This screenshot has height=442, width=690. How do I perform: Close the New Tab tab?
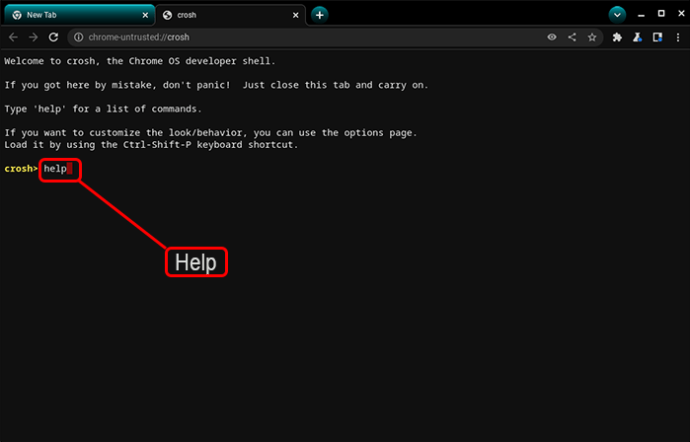[143, 15]
